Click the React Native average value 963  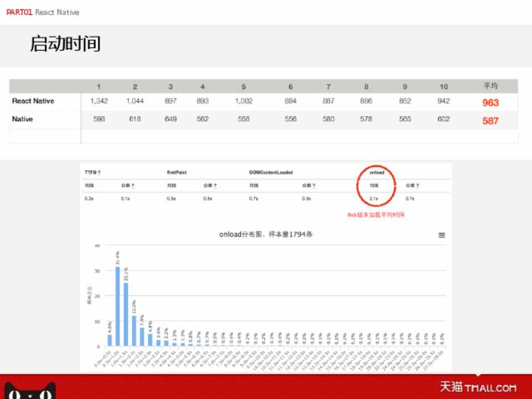click(490, 103)
